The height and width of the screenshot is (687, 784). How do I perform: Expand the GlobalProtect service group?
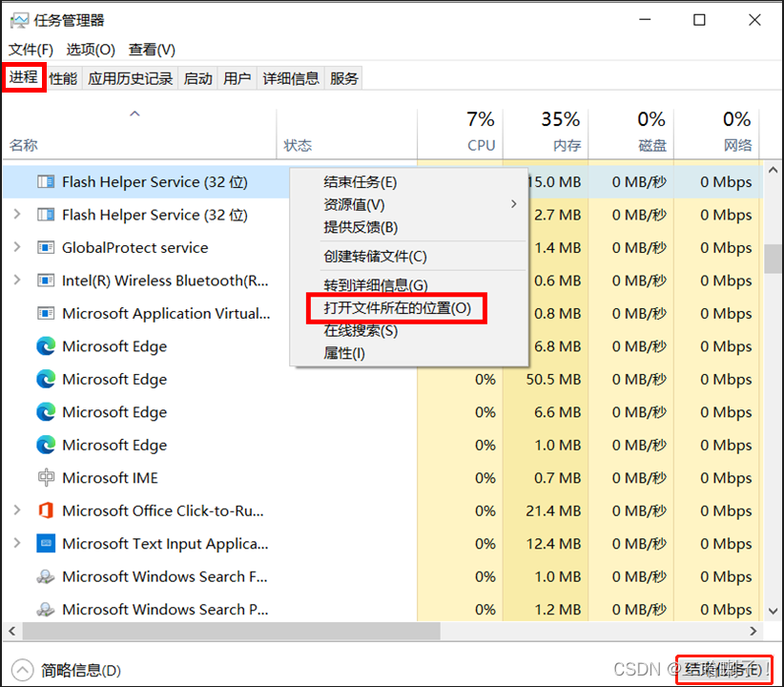click(x=17, y=247)
